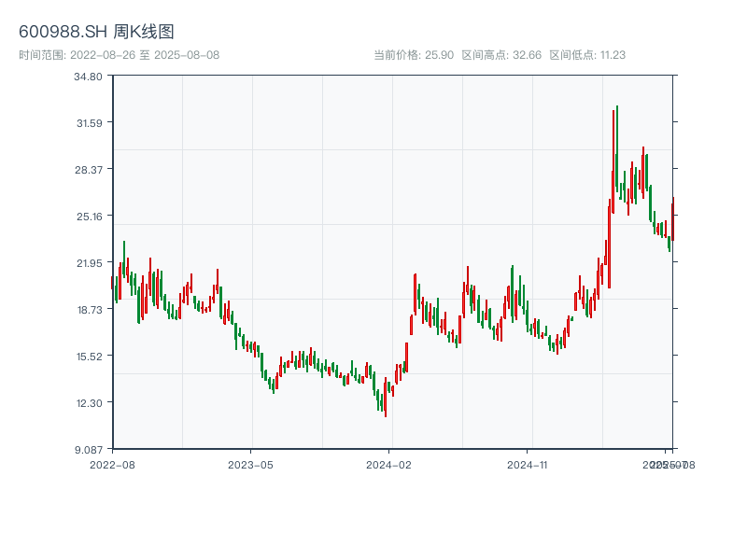
Task: Click the 区间低点: 11.23 label
Action: [587, 55]
